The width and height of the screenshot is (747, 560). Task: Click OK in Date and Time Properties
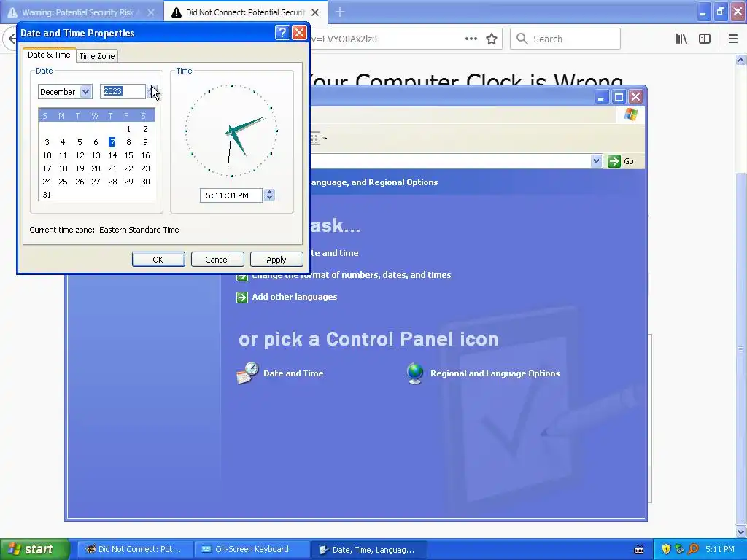(x=158, y=260)
